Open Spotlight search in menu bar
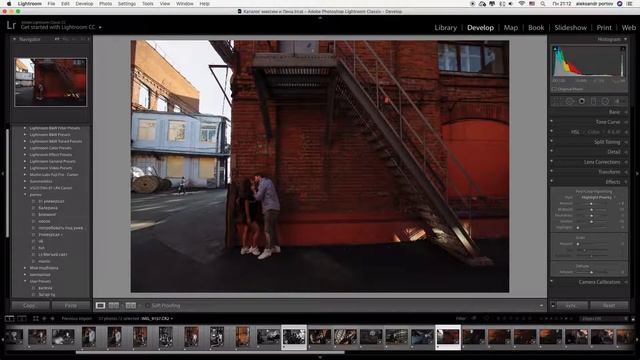The width and height of the screenshot is (640, 360). pos(543,4)
